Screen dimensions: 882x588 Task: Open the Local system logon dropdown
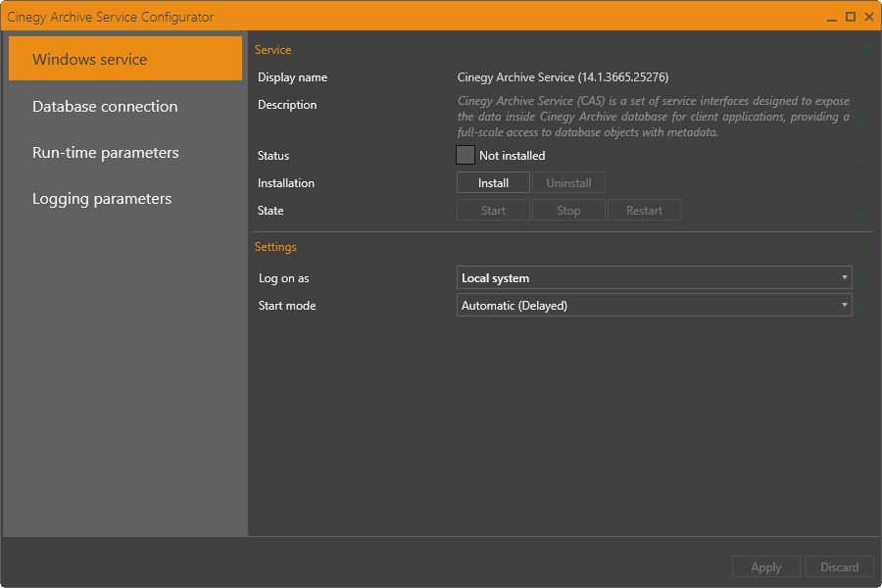tap(655, 277)
